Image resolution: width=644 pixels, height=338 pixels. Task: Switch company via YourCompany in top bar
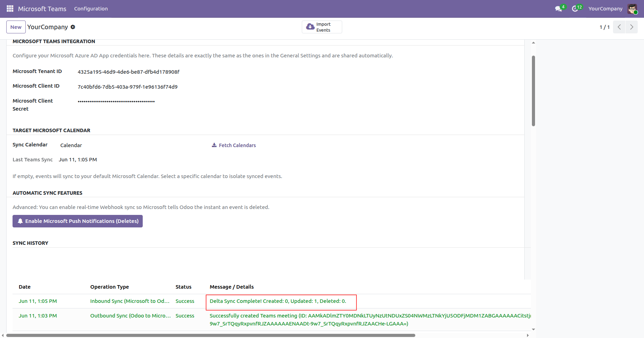coord(605,9)
